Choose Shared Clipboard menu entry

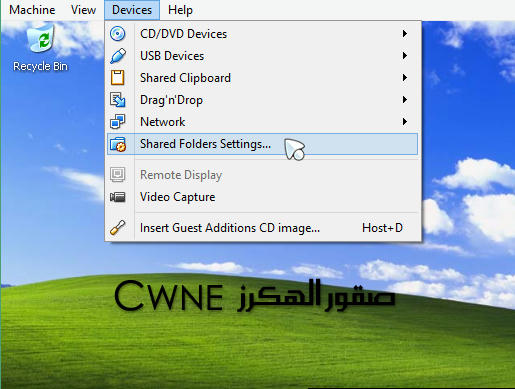(x=262, y=78)
